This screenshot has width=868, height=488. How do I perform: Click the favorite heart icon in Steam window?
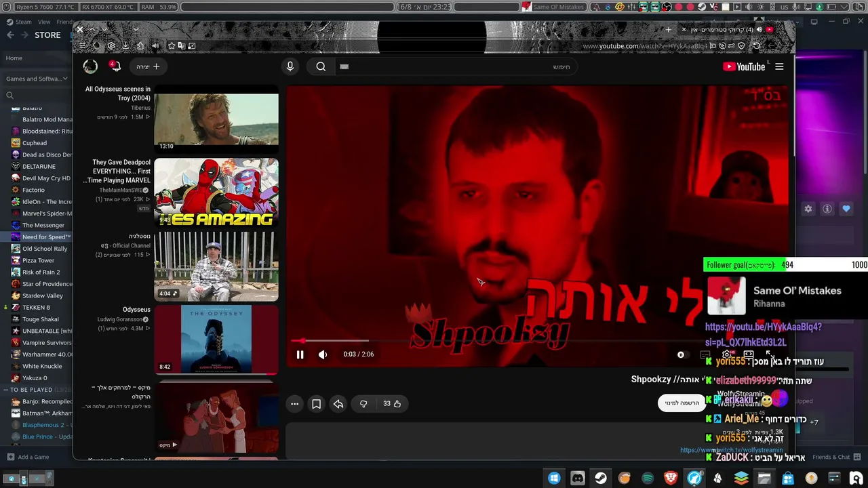point(846,209)
